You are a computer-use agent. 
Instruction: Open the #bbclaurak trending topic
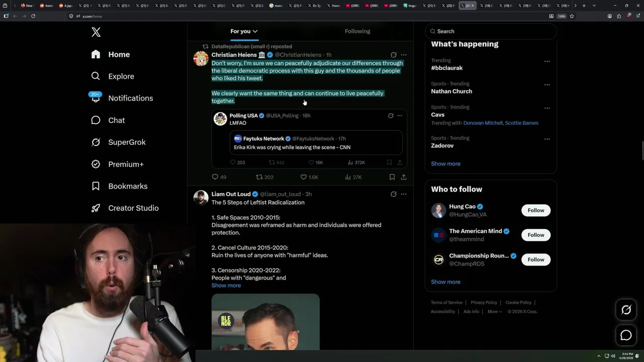pos(447,68)
